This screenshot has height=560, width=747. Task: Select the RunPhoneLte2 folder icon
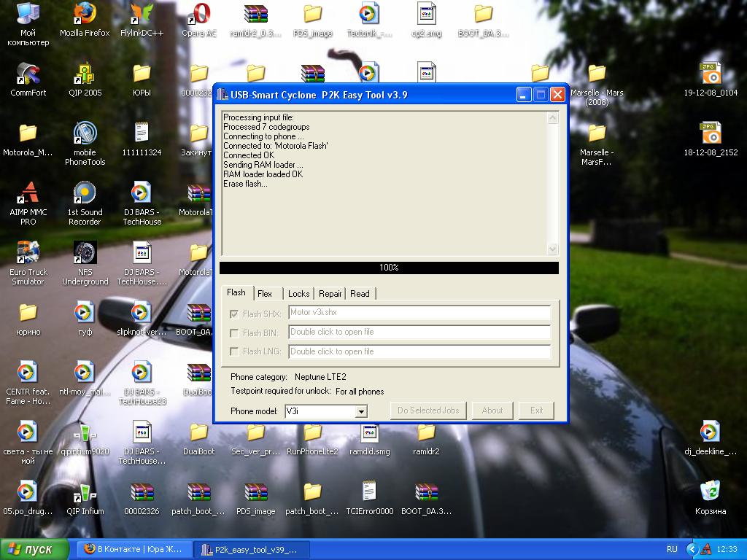pos(312,438)
